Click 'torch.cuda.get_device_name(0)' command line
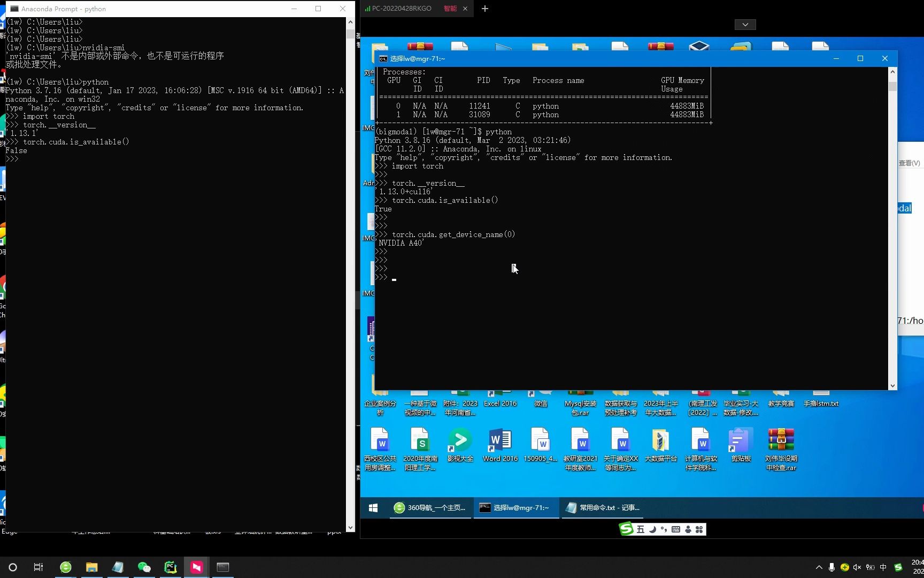 (x=453, y=234)
